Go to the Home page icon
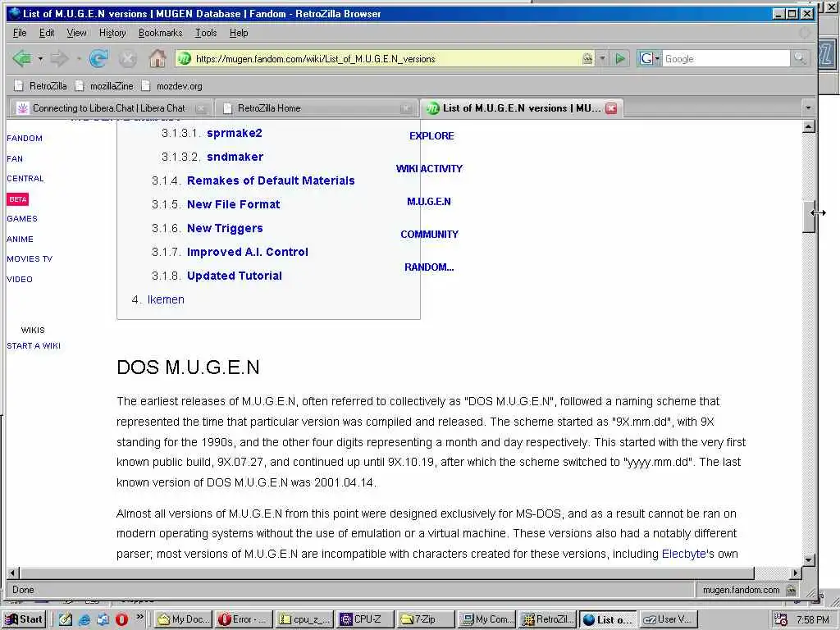840x630 pixels. point(157,58)
